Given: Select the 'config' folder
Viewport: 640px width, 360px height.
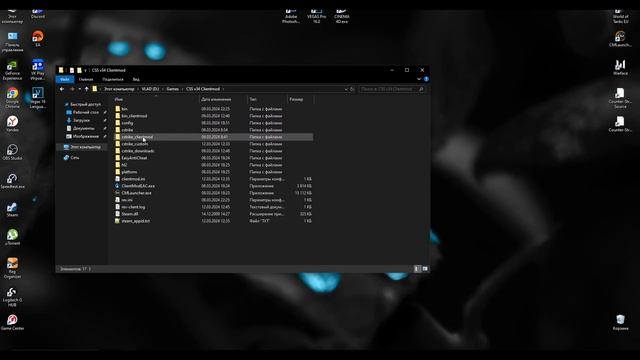Looking at the screenshot, I should click(x=213, y=123).
